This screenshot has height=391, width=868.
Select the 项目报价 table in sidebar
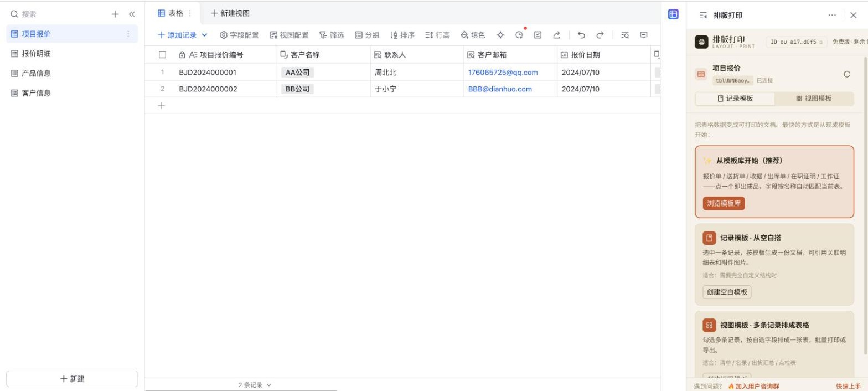pyautogui.click(x=72, y=34)
